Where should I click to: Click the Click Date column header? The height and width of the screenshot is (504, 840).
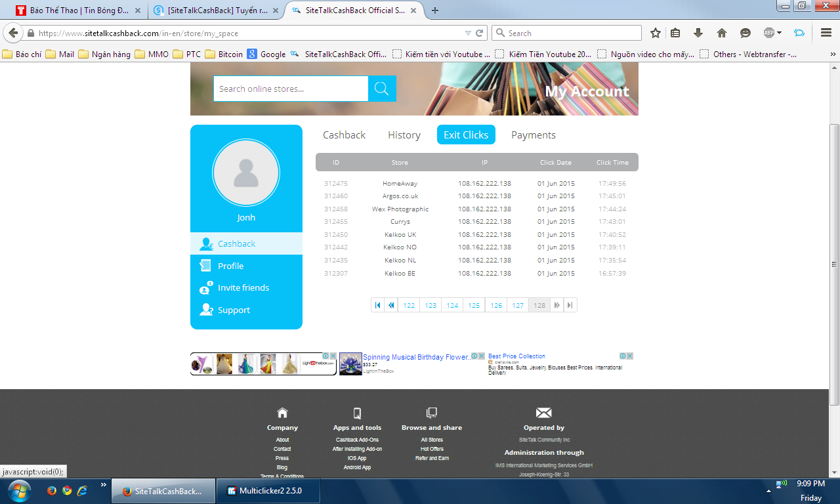(x=555, y=162)
